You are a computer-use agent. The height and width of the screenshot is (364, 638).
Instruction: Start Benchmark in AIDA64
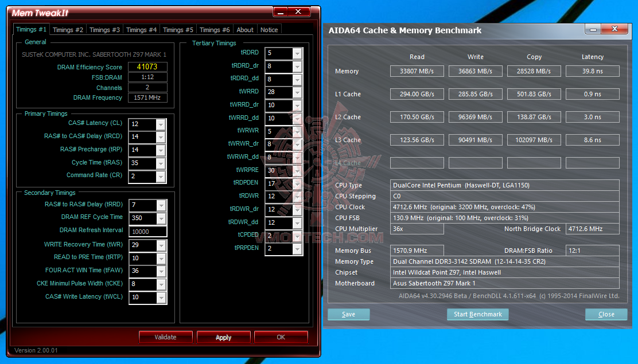click(x=478, y=314)
